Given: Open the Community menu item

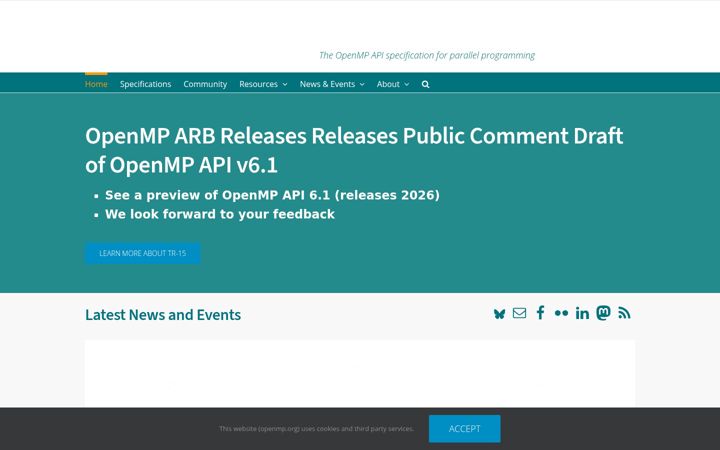Looking at the screenshot, I should coord(205,84).
